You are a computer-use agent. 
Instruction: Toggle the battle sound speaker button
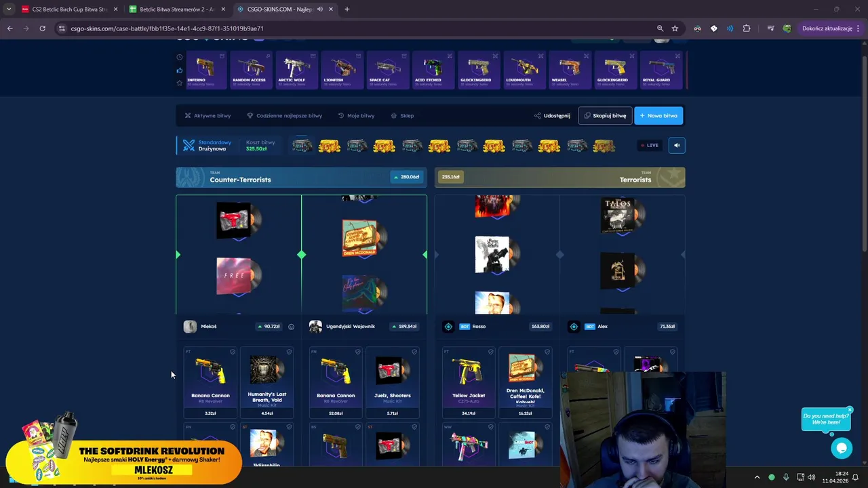676,145
